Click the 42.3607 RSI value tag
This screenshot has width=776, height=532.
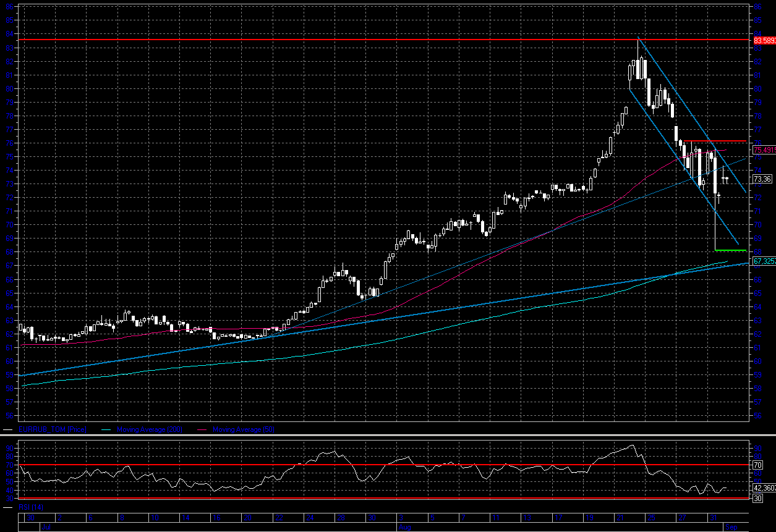(764, 488)
